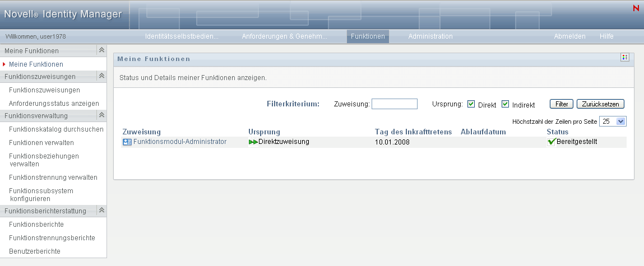Viewport: 644px width, 266px height.
Task: Click the Meine Funktionen panel options icon
Action: pyautogui.click(x=625, y=58)
